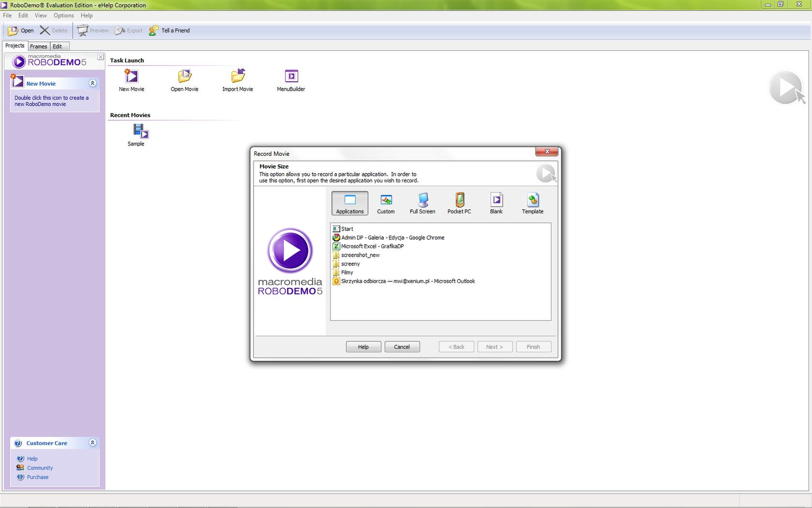Select screenshot_new folder entry
The height and width of the screenshot is (508, 812).
click(356, 255)
